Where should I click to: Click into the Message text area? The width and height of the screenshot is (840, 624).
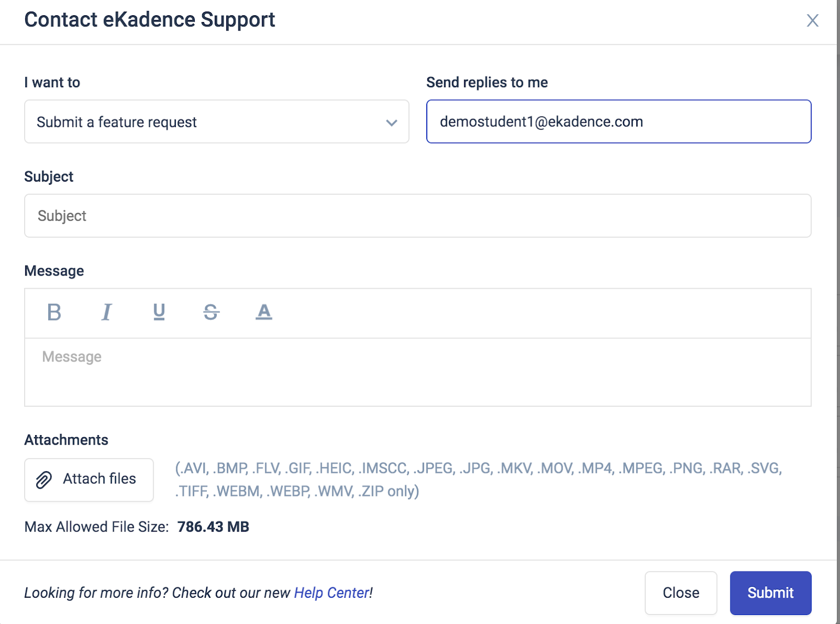pyautogui.click(x=417, y=372)
